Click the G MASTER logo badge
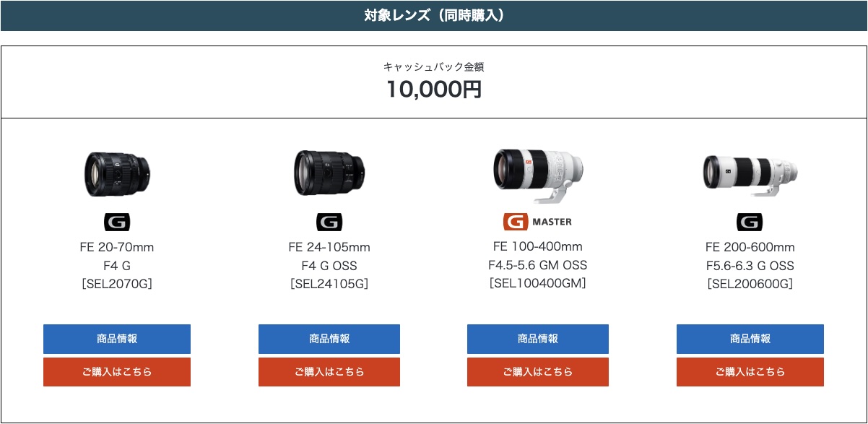Screen dimensions: 868x424 538,221
